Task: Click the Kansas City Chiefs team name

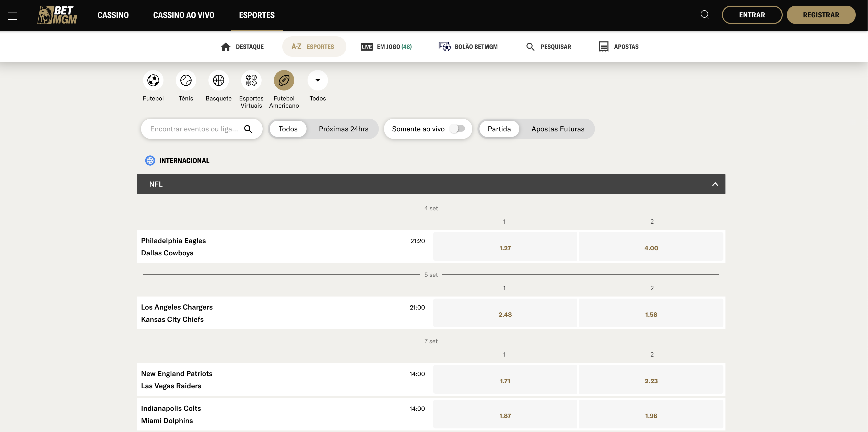Action: pos(172,319)
